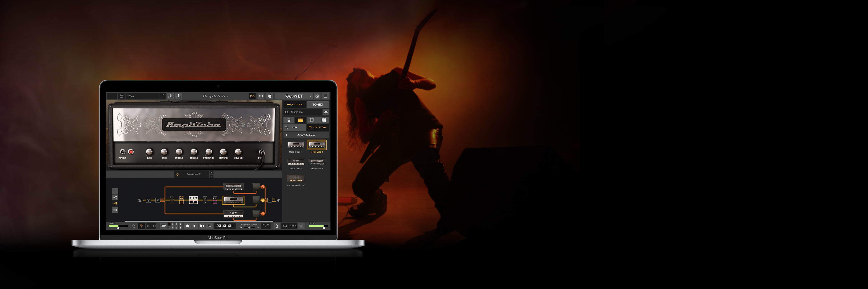Select the cabinet speaker category icon
The height and width of the screenshot is (289, 868).
click(312, 120)
